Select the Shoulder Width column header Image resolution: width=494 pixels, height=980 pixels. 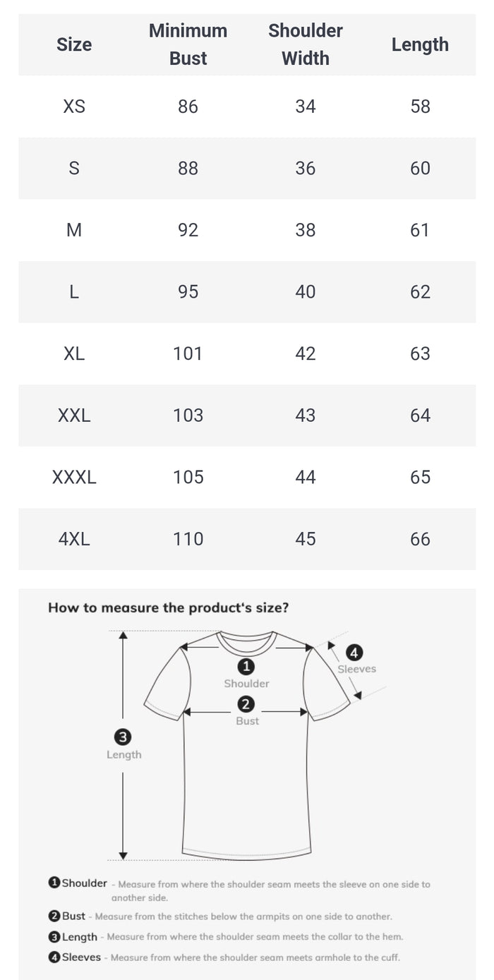306,44
